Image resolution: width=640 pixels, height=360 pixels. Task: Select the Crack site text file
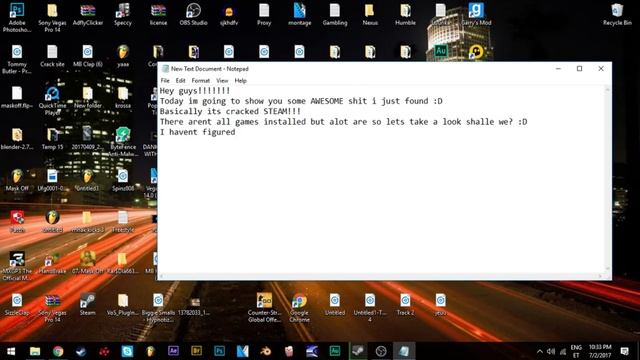[52, 56]
